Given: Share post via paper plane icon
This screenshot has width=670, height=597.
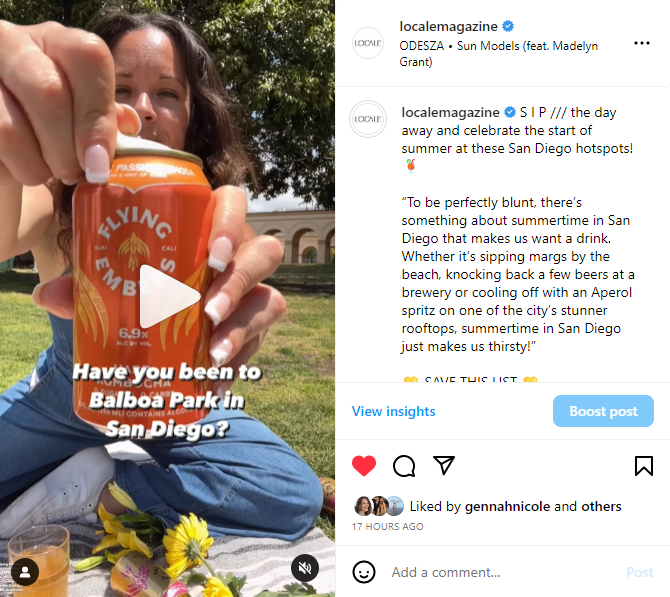Looking at the screenshot, I should pos(444,465).
